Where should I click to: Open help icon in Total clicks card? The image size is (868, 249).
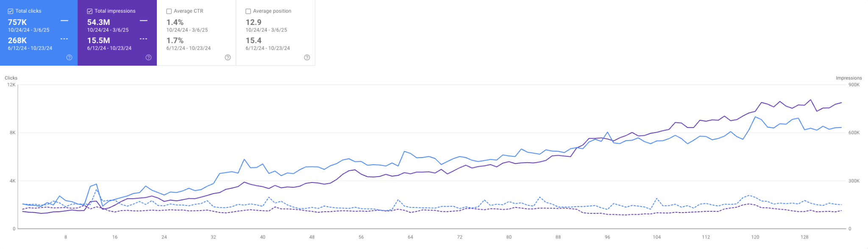pos(69,58)
